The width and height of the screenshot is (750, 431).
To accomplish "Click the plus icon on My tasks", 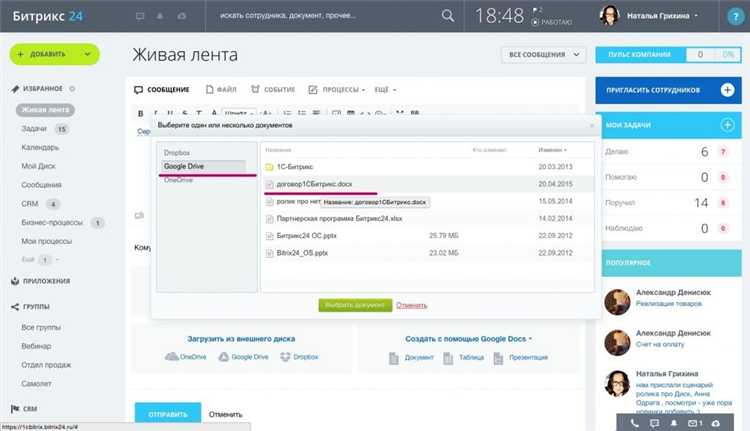I will (727, 125).
